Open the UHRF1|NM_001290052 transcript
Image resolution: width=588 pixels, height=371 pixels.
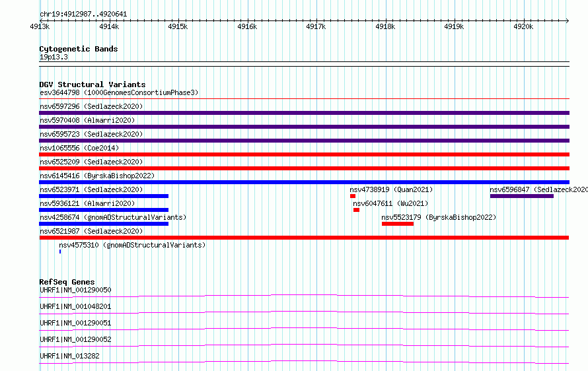pyautogui.click(x=75, y=339)
